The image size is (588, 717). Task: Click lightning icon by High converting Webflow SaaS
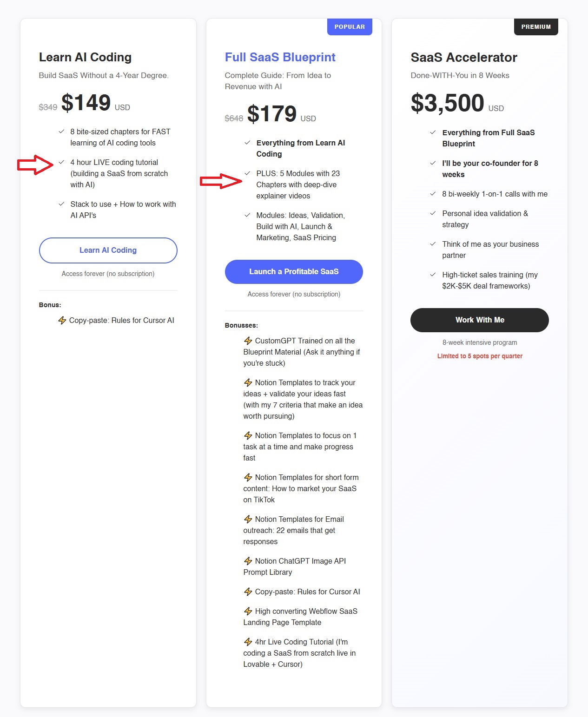248,611
